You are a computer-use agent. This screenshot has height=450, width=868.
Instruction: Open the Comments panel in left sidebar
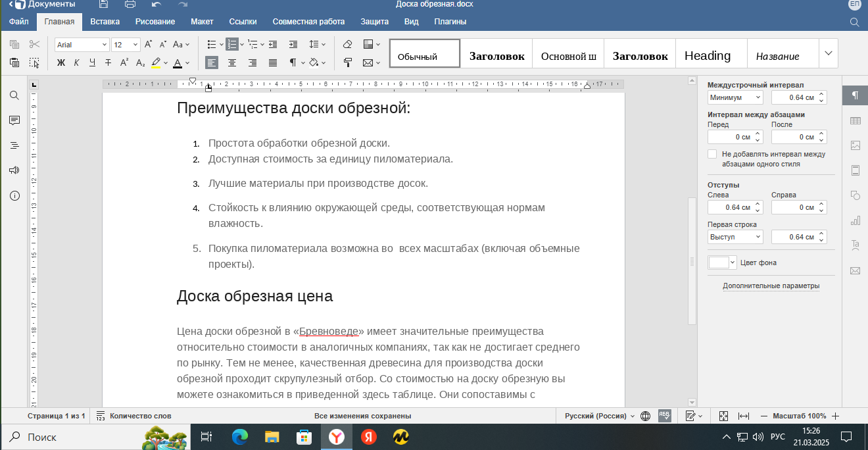pos(14,120)
